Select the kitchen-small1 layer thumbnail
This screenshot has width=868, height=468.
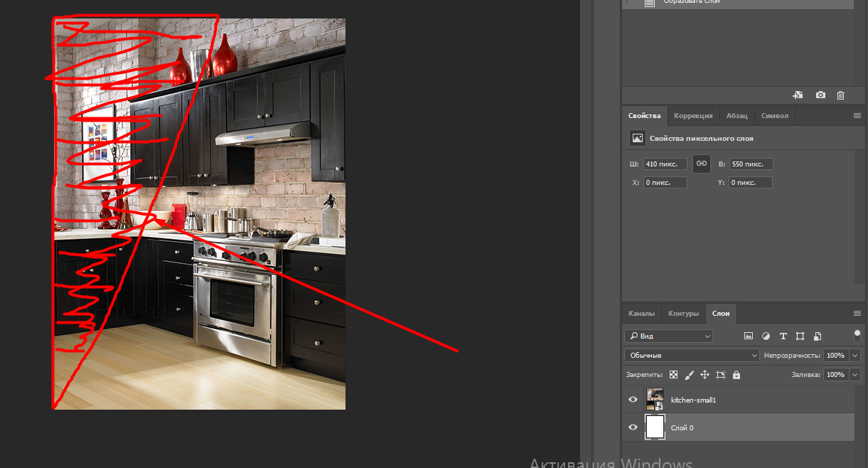[x=655, y=400]
